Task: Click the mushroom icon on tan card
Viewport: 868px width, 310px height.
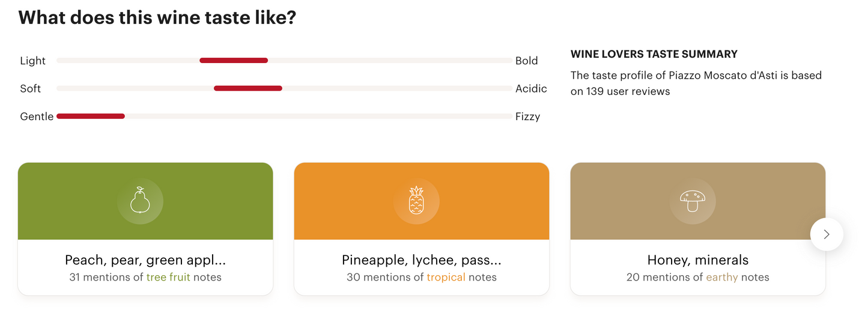Action: coord(693,201)
